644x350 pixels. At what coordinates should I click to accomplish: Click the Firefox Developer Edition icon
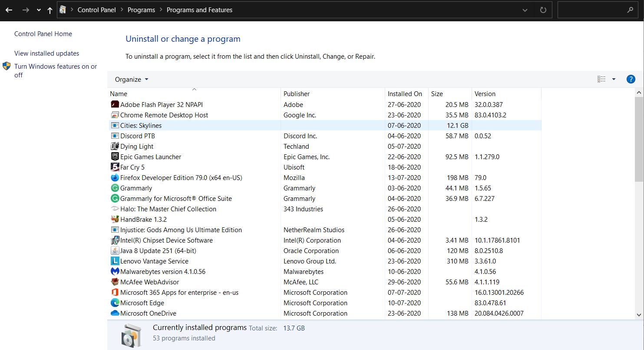[115, 177]
